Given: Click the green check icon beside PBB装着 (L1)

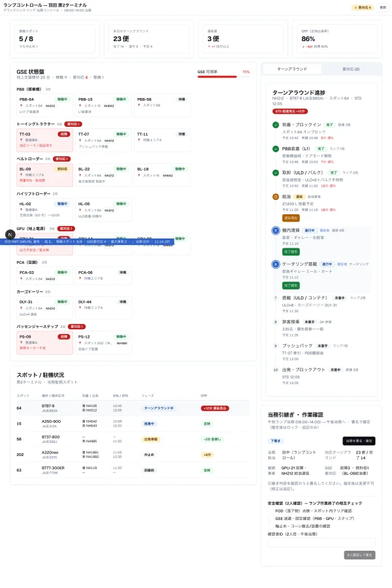Looking at the screenshot, I should coord(275,149).
